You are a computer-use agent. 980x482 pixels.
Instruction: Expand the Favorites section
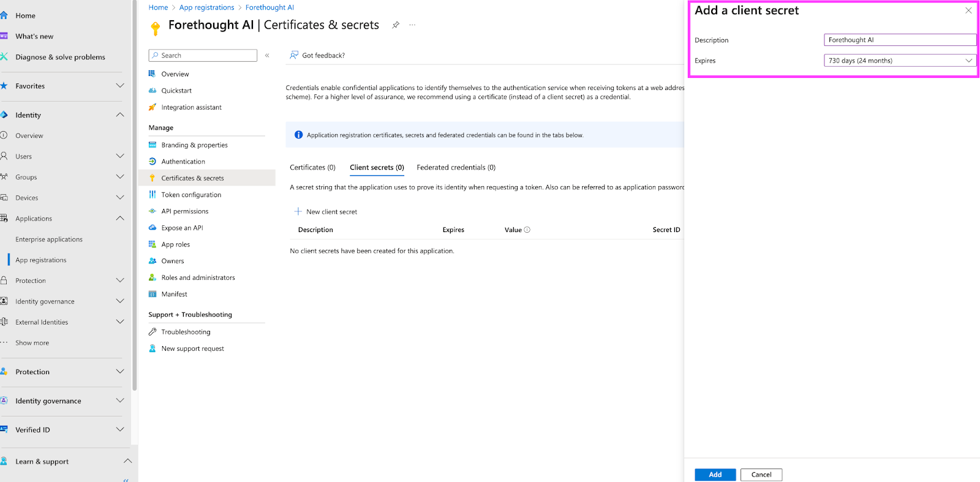coord(120,86)
